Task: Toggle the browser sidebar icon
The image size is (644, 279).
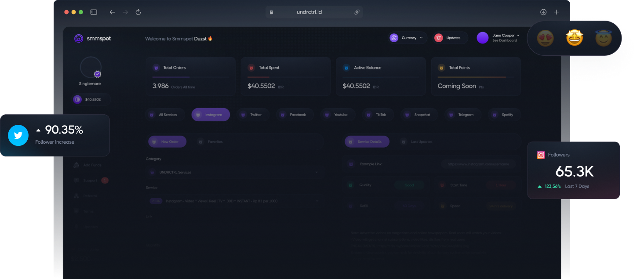Action: coord(94,12)
